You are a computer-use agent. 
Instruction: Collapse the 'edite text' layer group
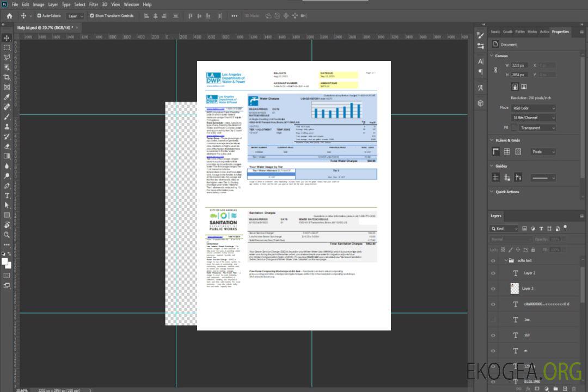coord(506,261)
